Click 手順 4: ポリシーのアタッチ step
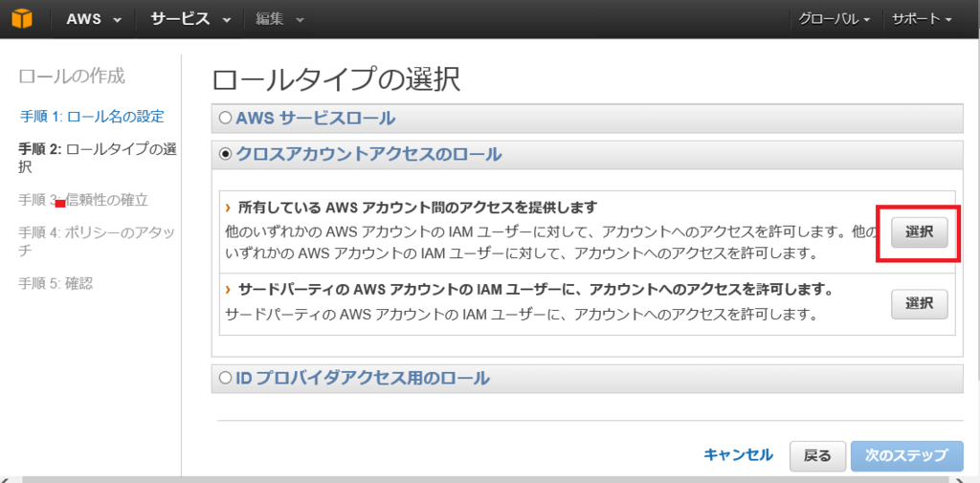 (97, 242)
